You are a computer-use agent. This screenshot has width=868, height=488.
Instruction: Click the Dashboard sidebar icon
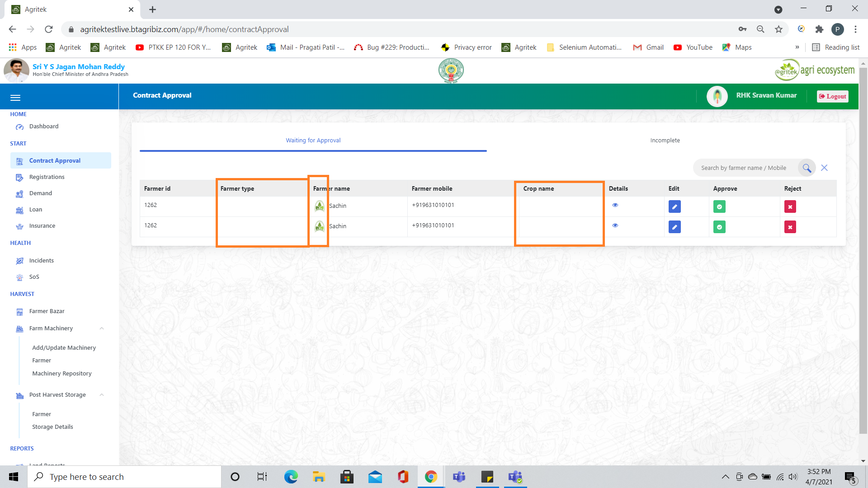(x=19, y=127)
